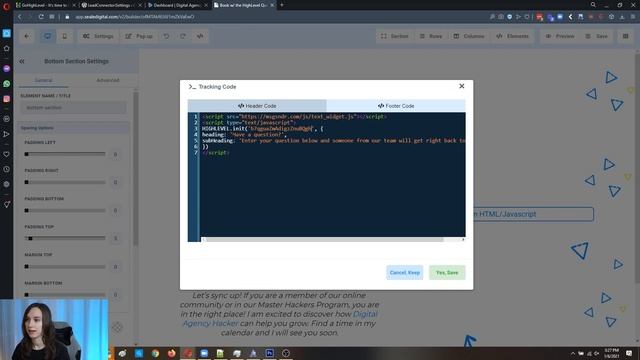This screenshot has height=360, width=640.
Task: Switch to the Header Code tab
Action: tap(257, 106)
